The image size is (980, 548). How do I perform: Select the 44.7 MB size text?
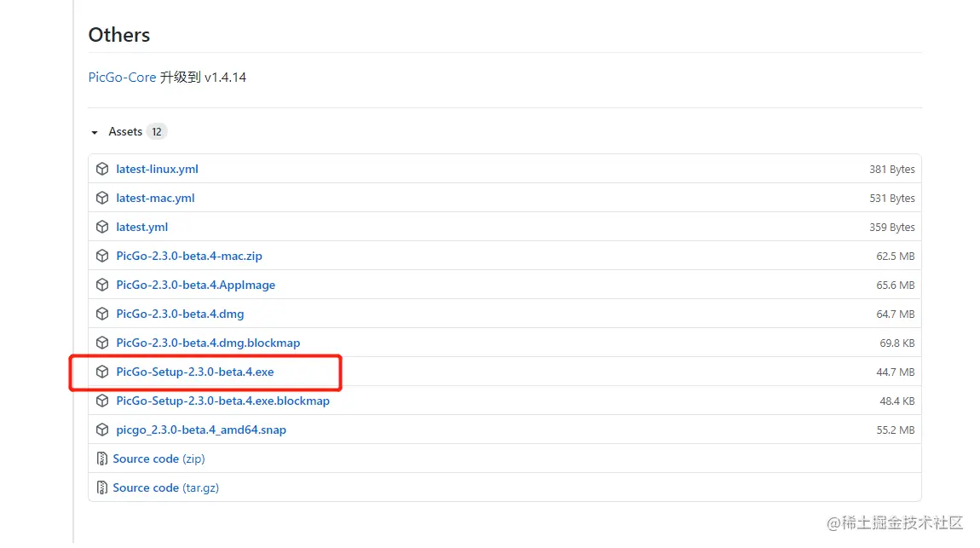[x=895, y=372]
